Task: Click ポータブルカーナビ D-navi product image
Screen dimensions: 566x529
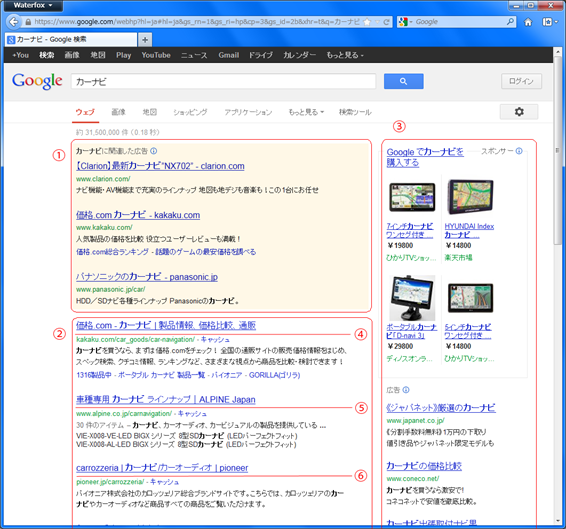Action: coord(412,298)
